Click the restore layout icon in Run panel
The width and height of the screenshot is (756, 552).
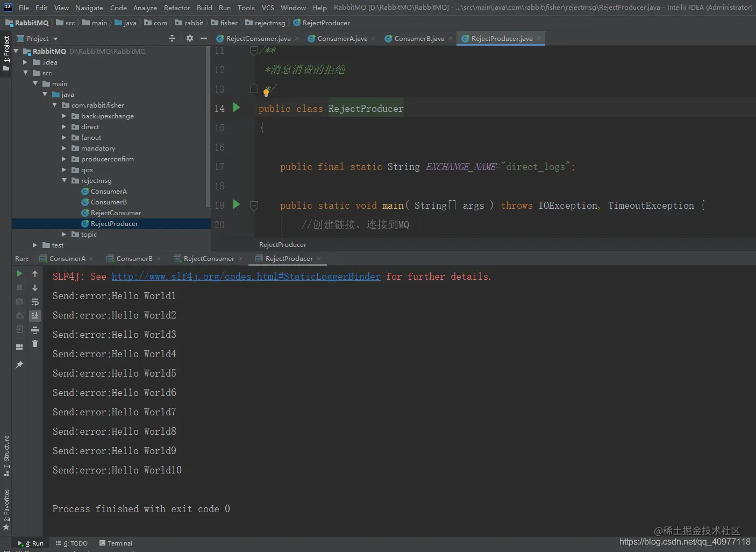point(19,347)
